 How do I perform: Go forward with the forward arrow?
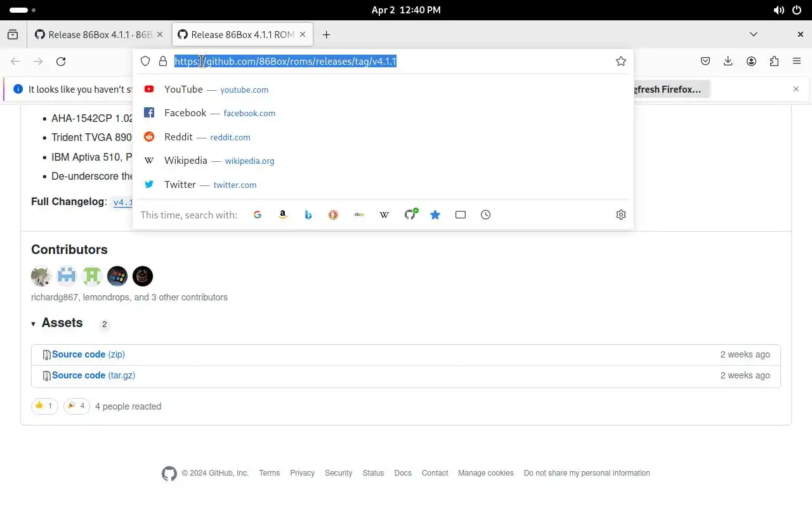(x=38, y=62)
